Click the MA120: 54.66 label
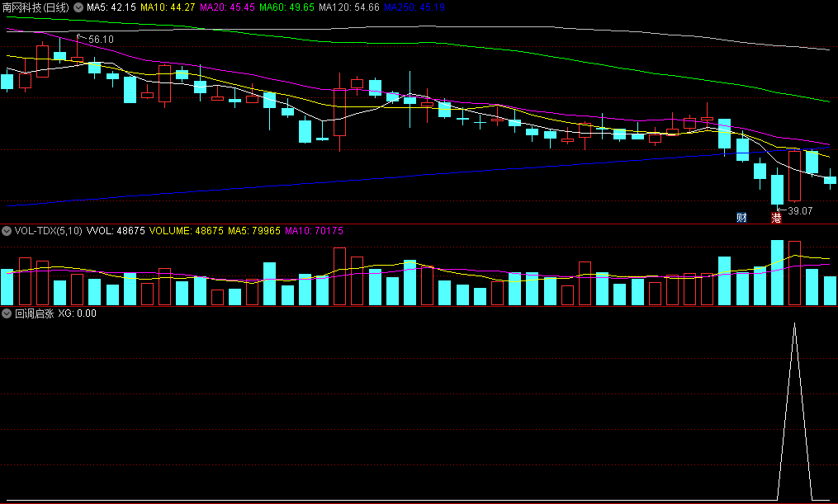This screenshot has height=504, width=838. [349, 7]
